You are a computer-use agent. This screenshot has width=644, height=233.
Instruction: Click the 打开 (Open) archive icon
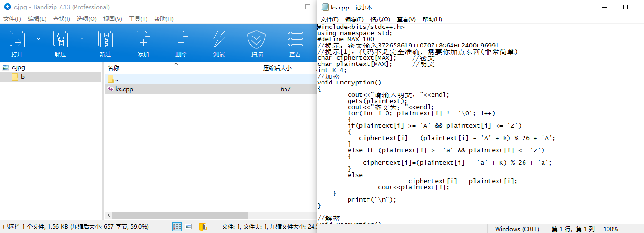18,39
